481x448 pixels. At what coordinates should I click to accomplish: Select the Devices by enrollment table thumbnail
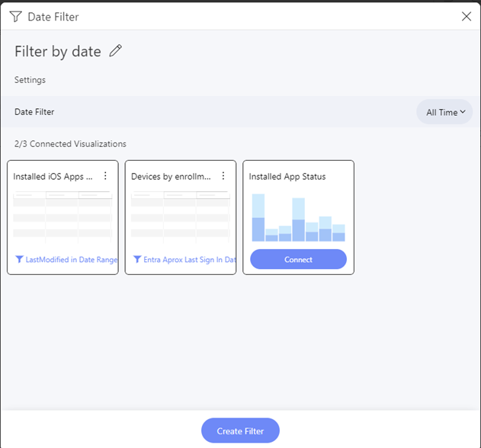(x=181, y=217)
